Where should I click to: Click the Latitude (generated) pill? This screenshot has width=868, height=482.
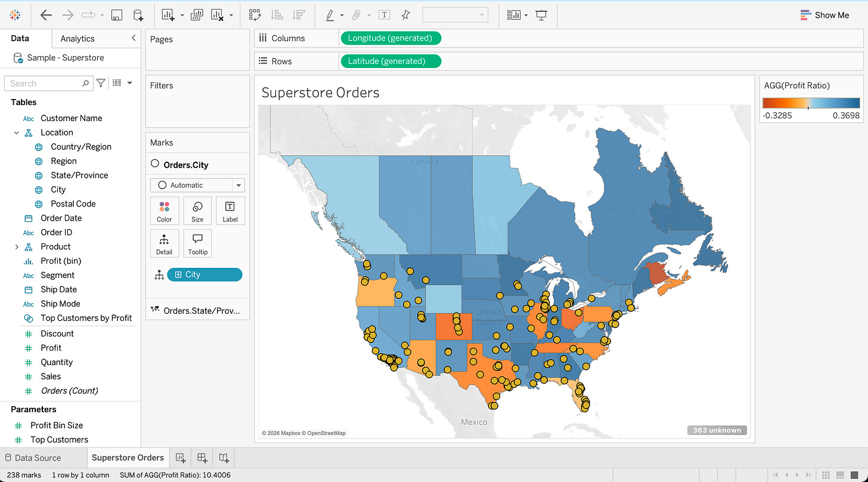pyautogui.click(x=390, y=61)
